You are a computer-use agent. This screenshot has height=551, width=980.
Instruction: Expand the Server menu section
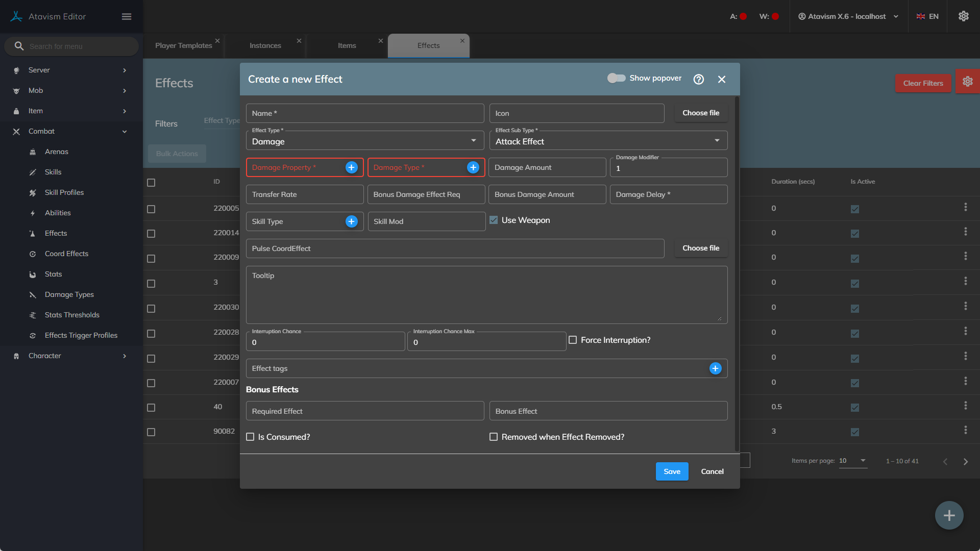(70, 70)
